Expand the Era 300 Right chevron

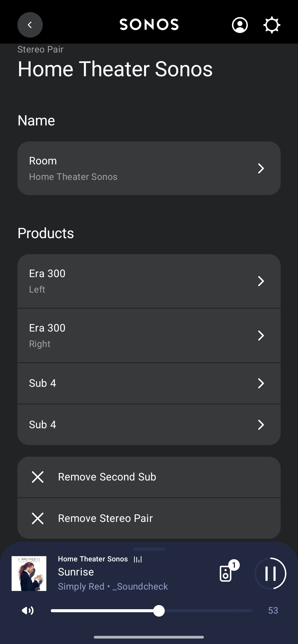261,335
